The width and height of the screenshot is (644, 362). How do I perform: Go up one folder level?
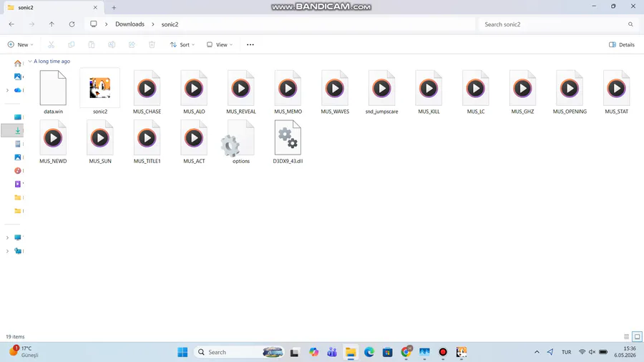52,24
